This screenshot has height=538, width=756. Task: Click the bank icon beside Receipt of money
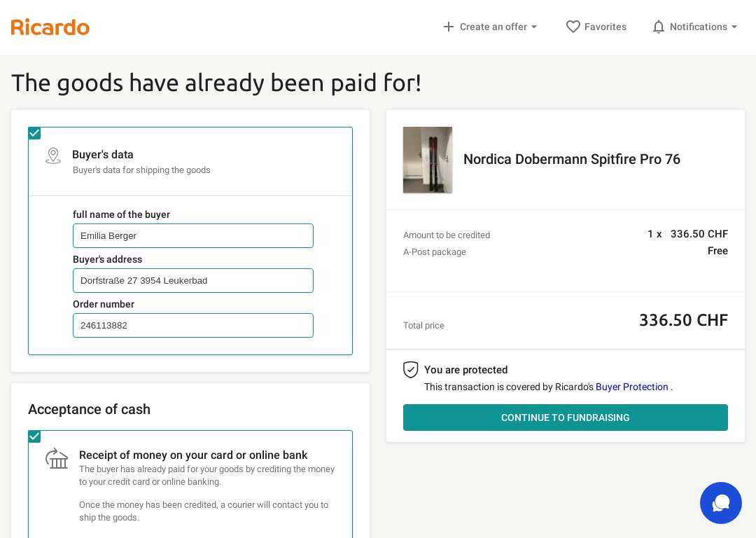(x=57, y=458)
